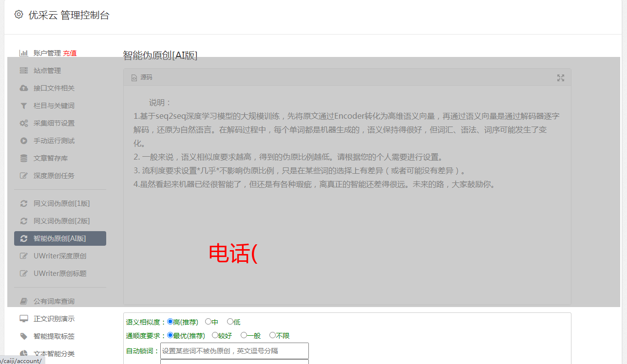The height and width of the screenshot is (364, 627).
Task: Set 通顺度要求 to 不限
Action: pyautogui.click(x=272, y=335)
